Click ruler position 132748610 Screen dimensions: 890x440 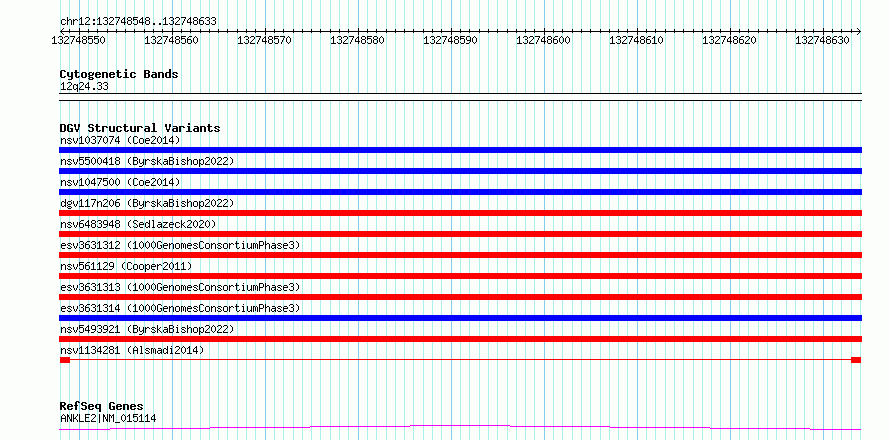coord(637,40)
